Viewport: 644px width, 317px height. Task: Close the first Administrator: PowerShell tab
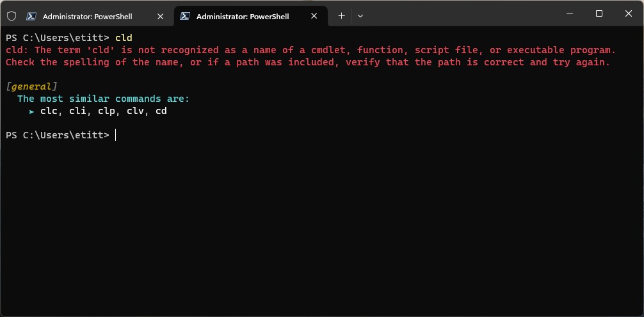pyautogui.click(x=160, y=17)
